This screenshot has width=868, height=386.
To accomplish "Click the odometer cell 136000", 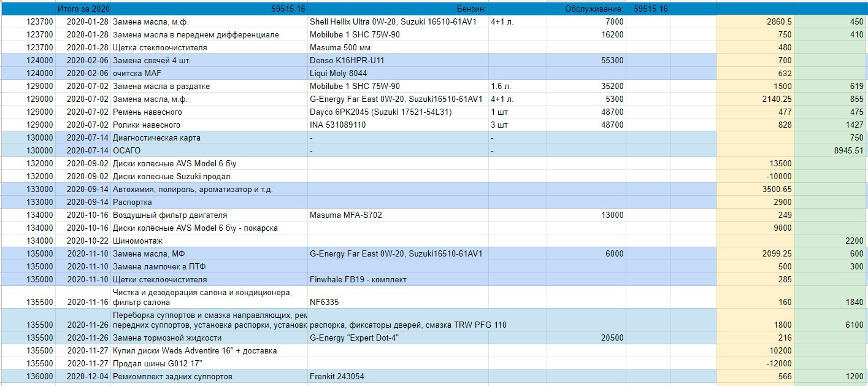I will click(x=28, y=377).
